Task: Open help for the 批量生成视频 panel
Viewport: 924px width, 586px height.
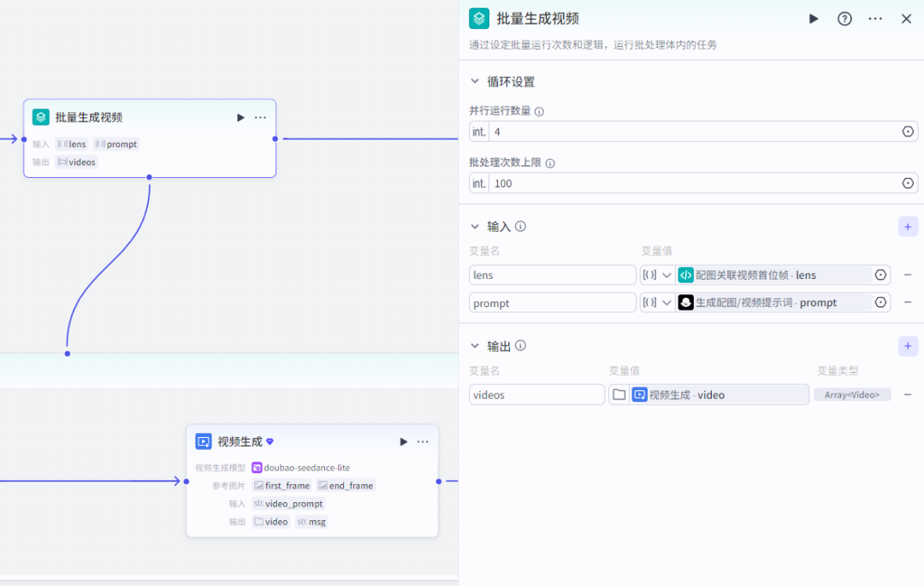Action: tap(844, 19)
